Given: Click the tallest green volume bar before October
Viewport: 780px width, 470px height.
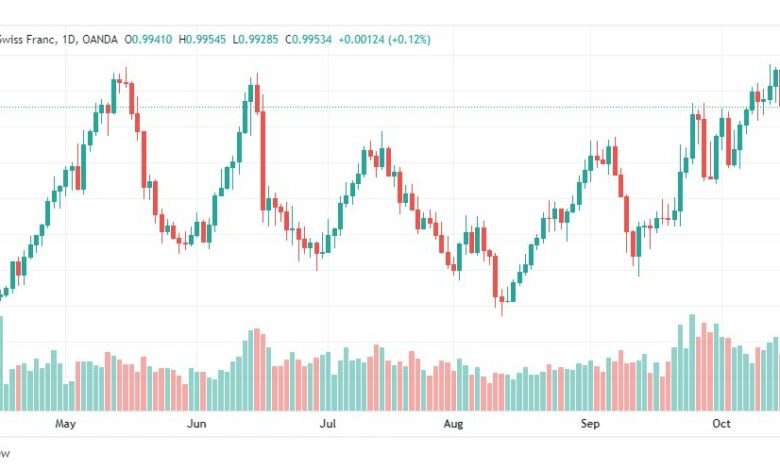Looking at the screenshot, I should tap(692, 363).
